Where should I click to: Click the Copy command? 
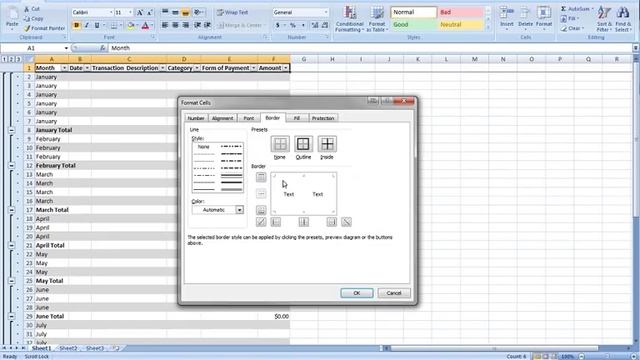click(x=33, y=18)
